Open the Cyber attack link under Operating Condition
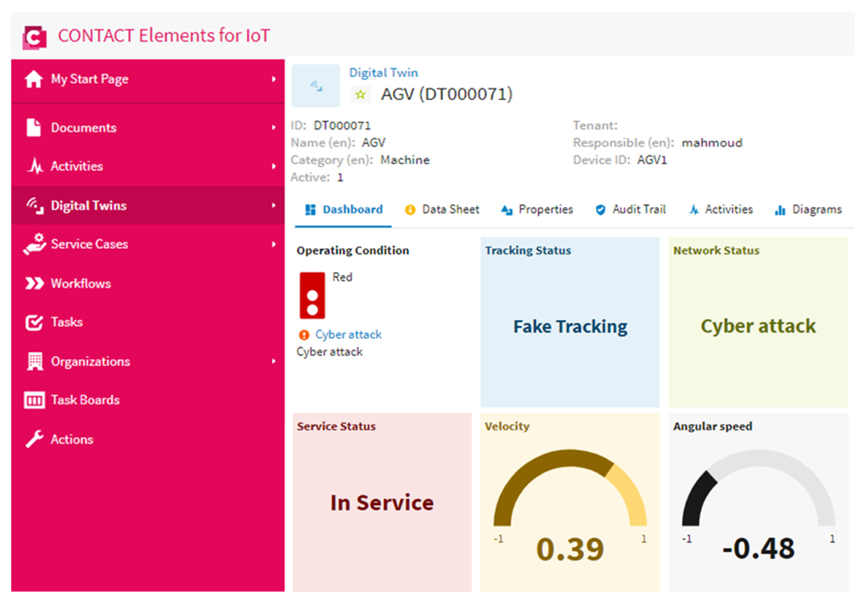 pyautogui.click(x=348, y=335)
